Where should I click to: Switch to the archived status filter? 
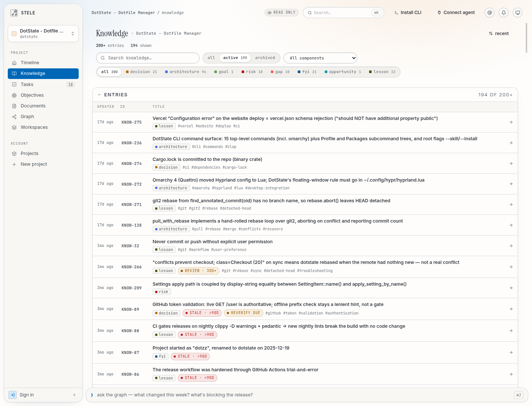265,58
